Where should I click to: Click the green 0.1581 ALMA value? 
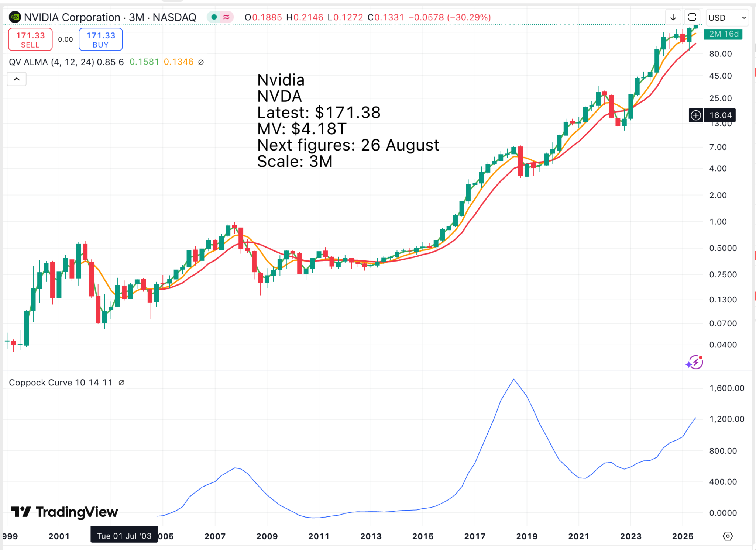coord(144,62)
